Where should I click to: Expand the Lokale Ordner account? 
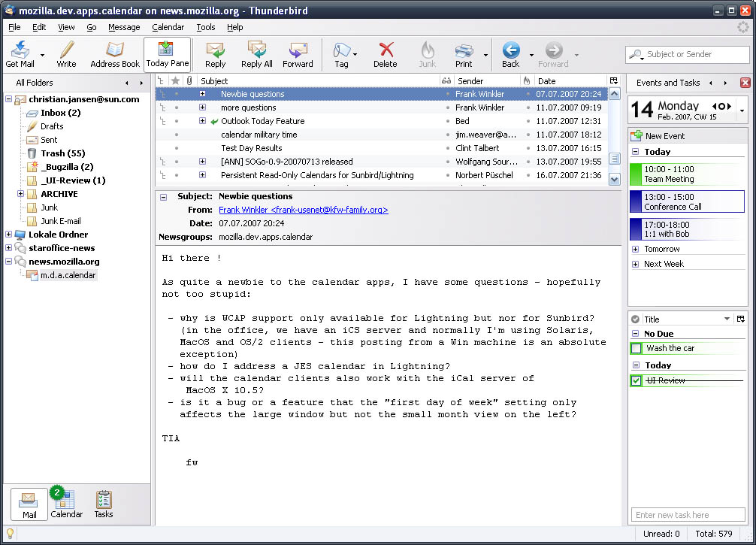pyautogui.click(x=9, y=234)
